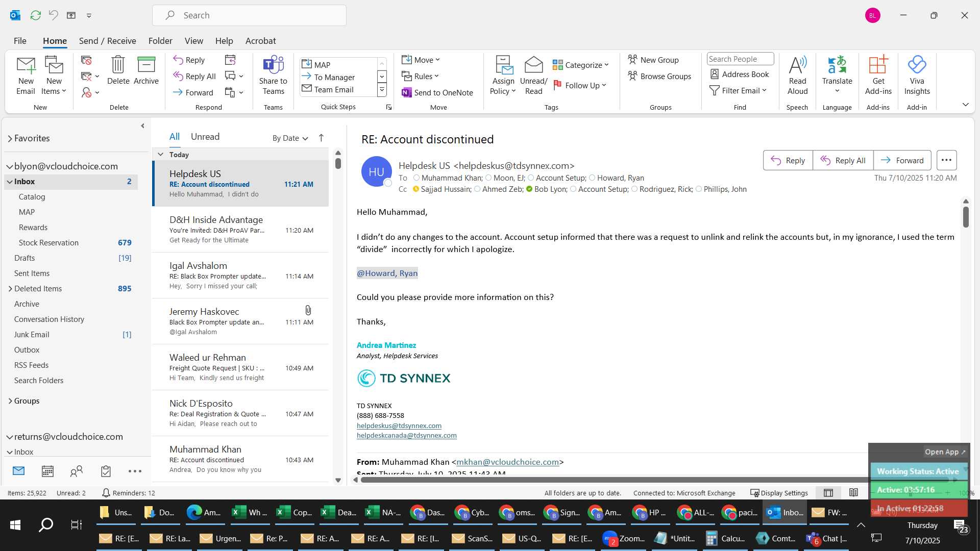
Task: Open the Move dropdown
Action: click(x=421, y=60)
